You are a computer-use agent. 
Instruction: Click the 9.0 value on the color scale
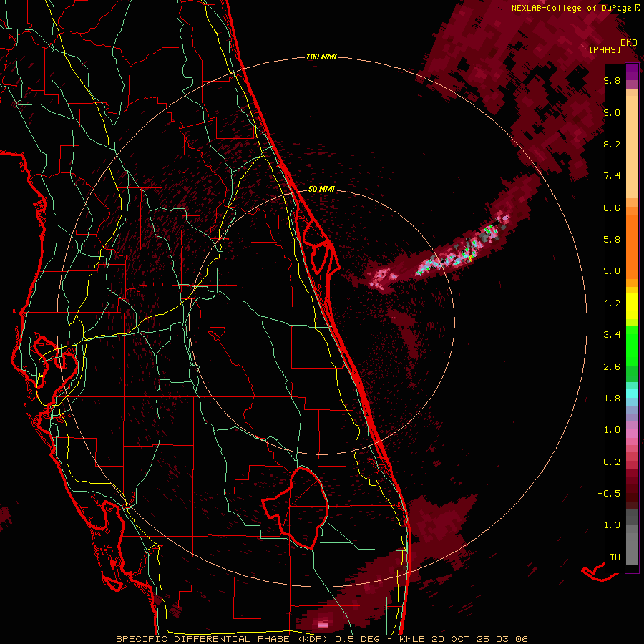612,112
